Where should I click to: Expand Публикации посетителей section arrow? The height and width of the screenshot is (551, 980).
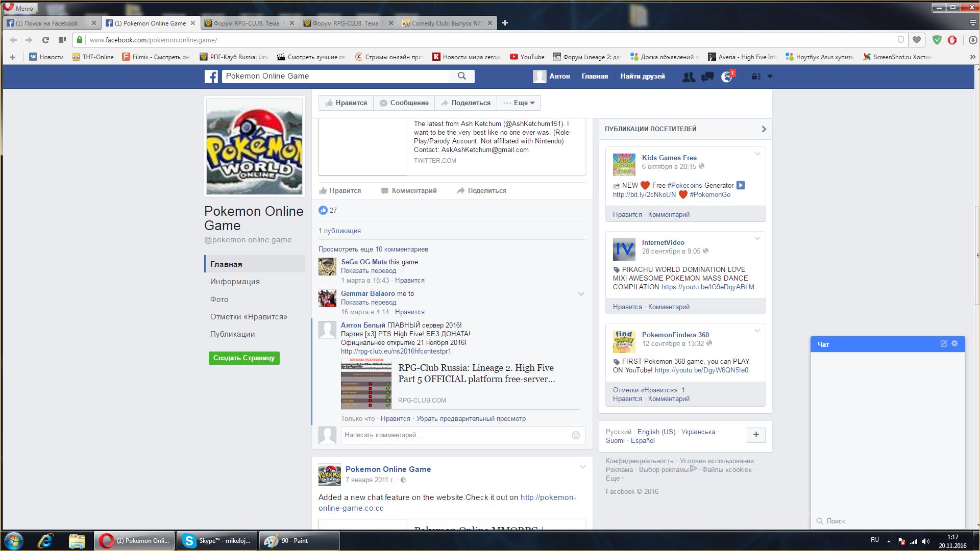(764, 129)
